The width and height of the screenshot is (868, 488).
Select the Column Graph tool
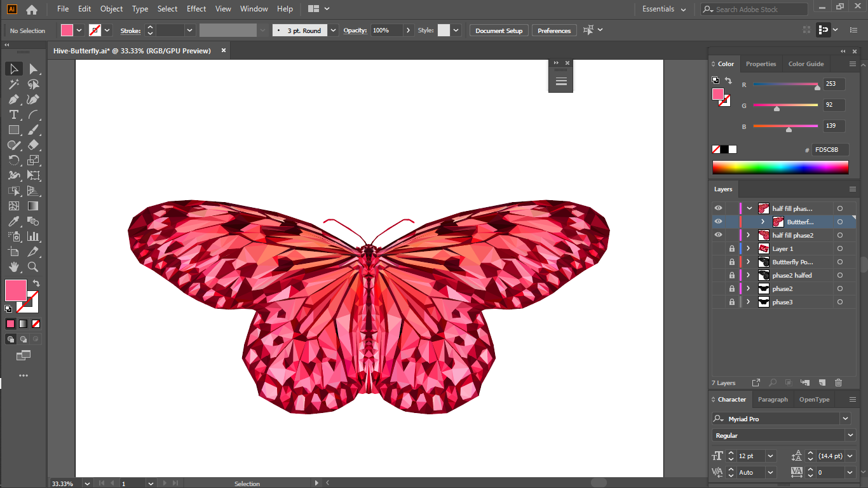click(x=34, y=236)
